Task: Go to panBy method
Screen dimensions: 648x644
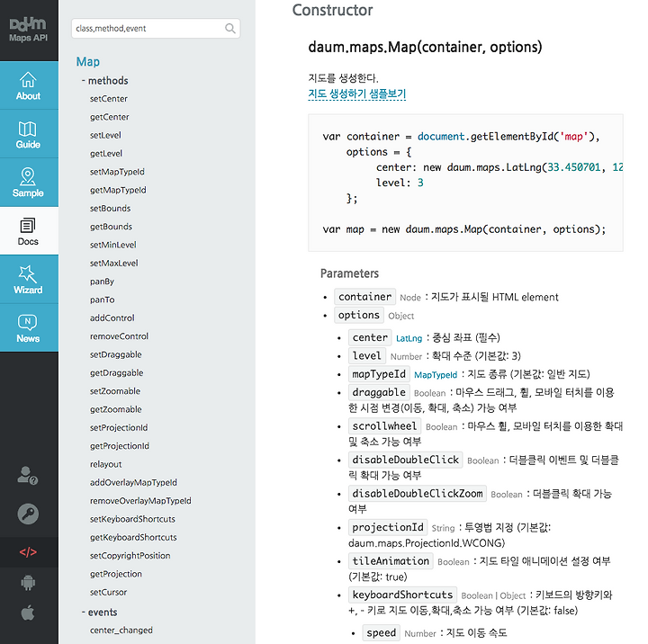Action: click(102, 282)
